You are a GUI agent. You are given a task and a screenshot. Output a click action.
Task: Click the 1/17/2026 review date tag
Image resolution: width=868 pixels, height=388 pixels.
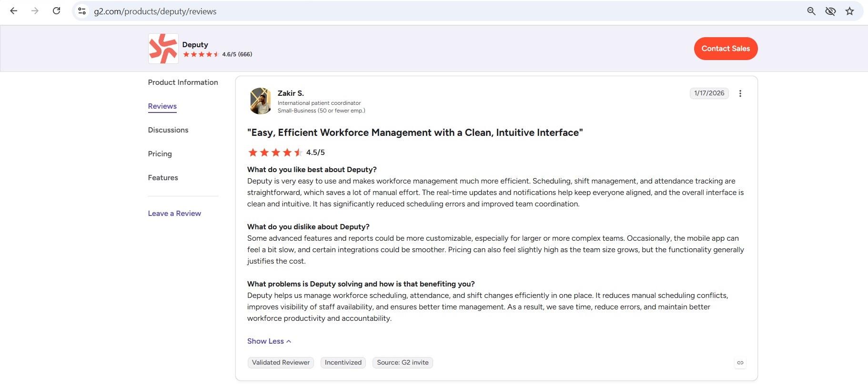coord(709,93)
